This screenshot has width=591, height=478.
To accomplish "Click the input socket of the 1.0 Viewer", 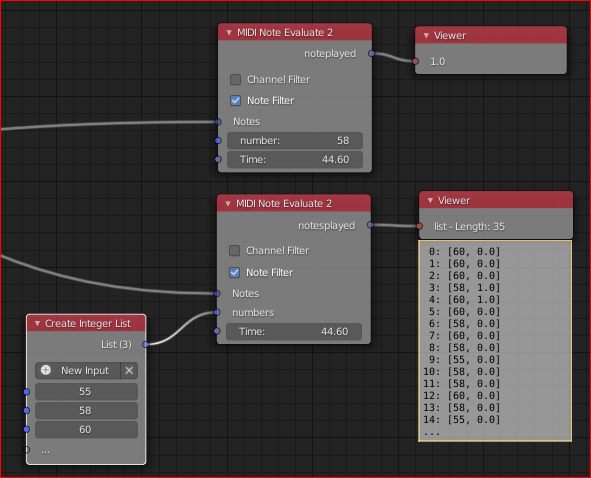I will click(x=415, y=61).
